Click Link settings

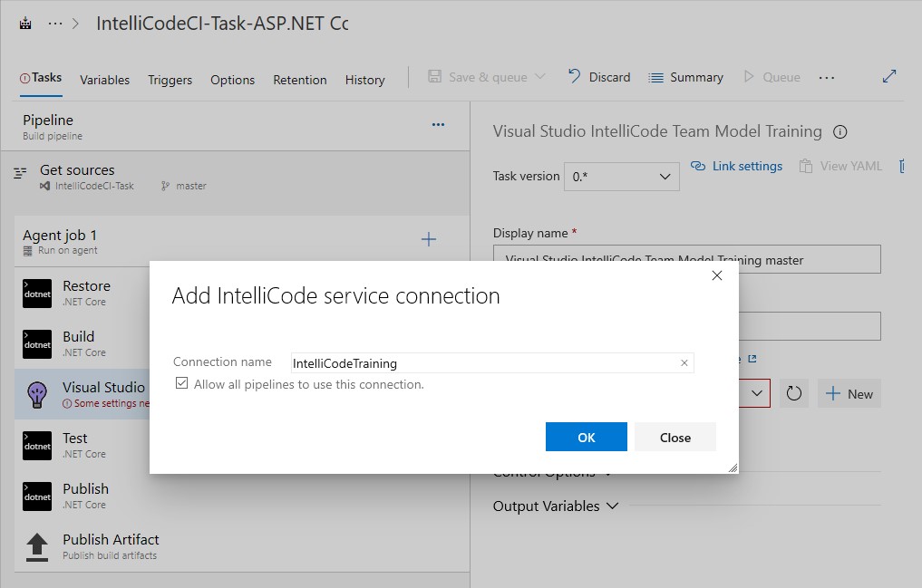coord(736,166)
